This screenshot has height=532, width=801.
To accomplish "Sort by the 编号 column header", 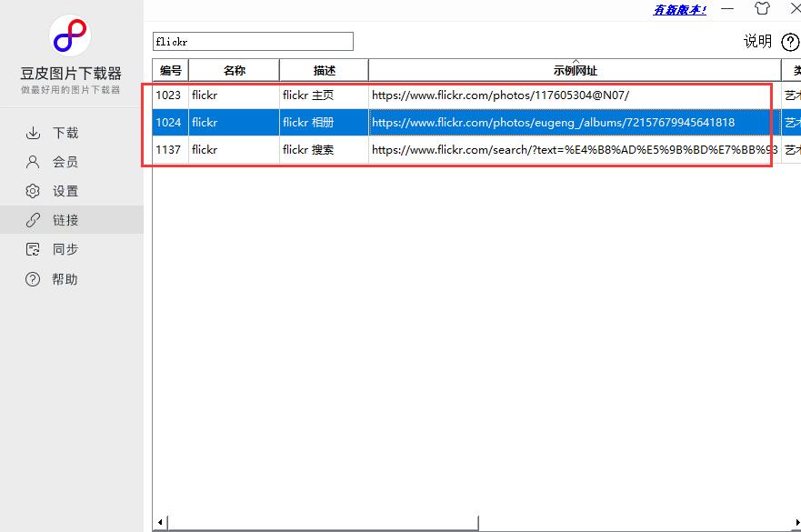I will pyautogui.click(x=171, y=71).
